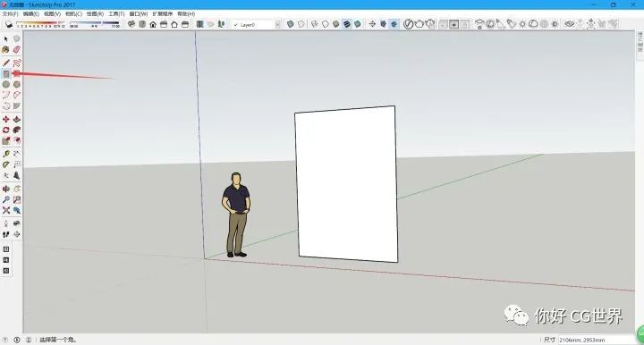Enable Wireframe face style
This screenshot has width=644, height=345.
[x=315, y=25]
